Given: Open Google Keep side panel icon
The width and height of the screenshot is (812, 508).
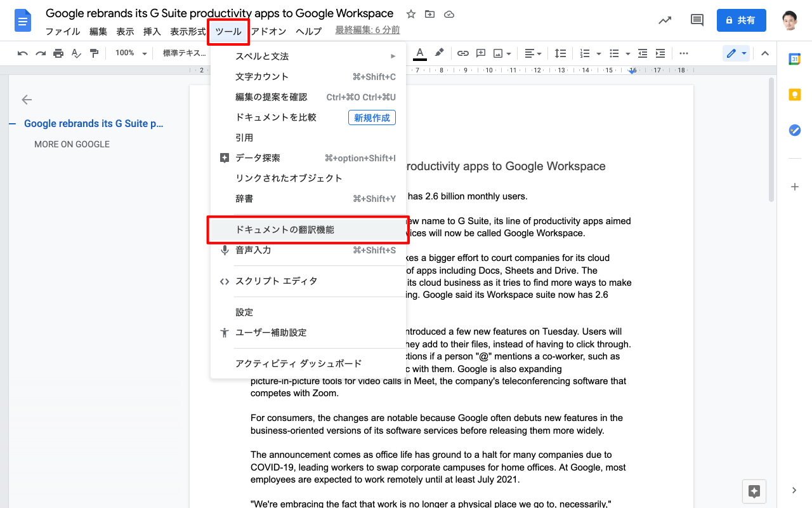Looking at the screenshot, I should click(794, 95).
